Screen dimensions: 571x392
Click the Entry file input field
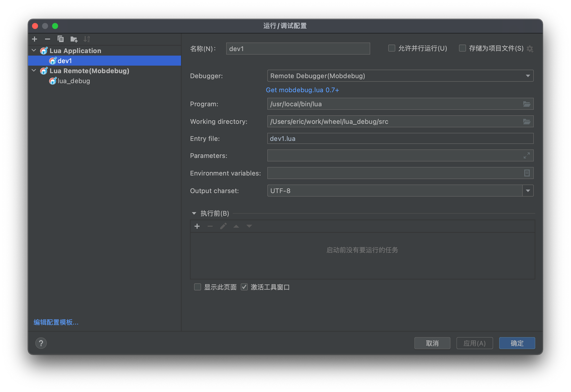point(400,139)
